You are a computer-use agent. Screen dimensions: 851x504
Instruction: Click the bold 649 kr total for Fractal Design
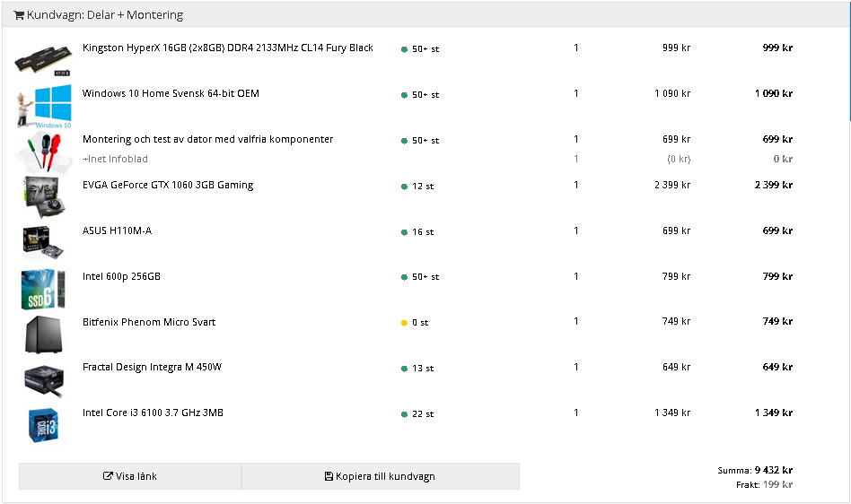[x=777, y=367]
